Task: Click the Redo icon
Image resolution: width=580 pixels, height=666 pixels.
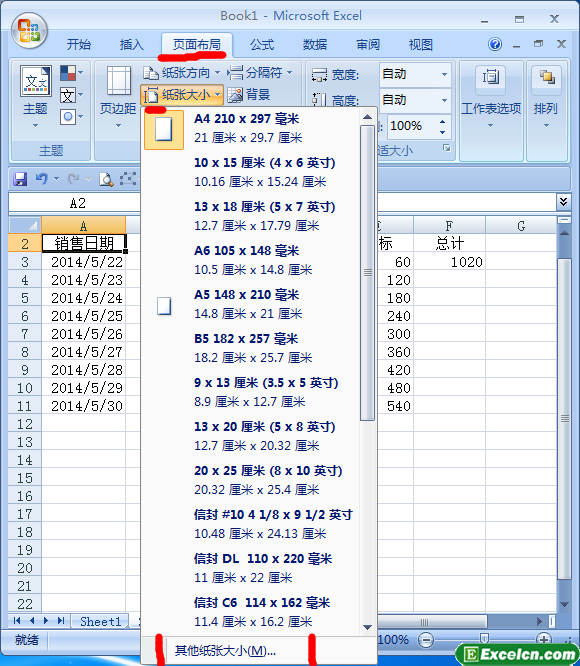Action: click(73, 179)
